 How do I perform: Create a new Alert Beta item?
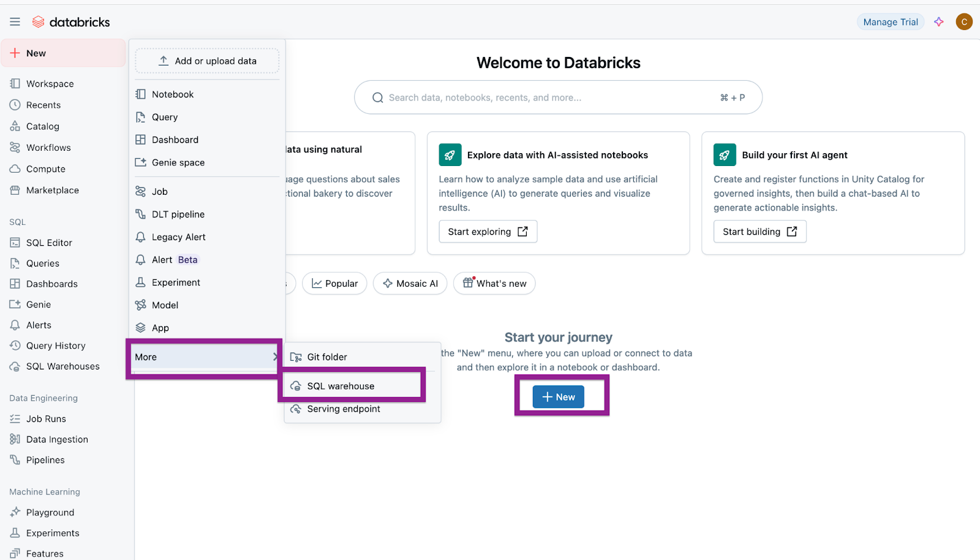207,260
